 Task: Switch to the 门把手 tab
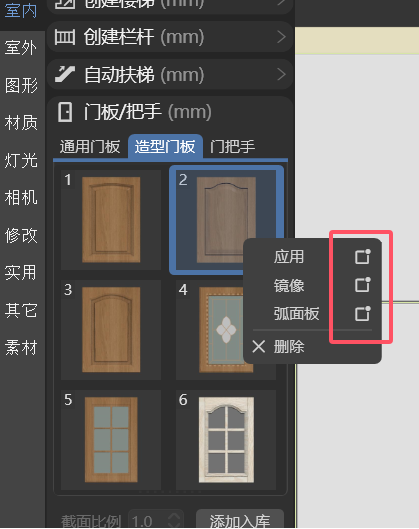click(232, 147)
